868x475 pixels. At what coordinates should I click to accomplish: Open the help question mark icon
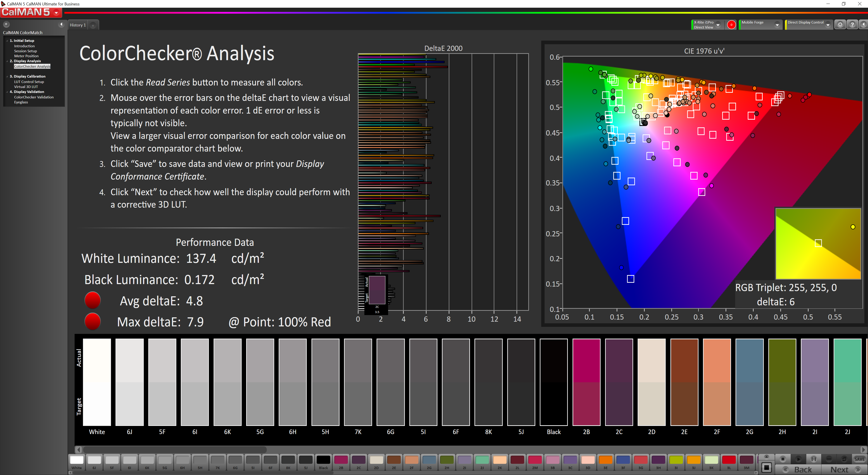coord(852,25)
